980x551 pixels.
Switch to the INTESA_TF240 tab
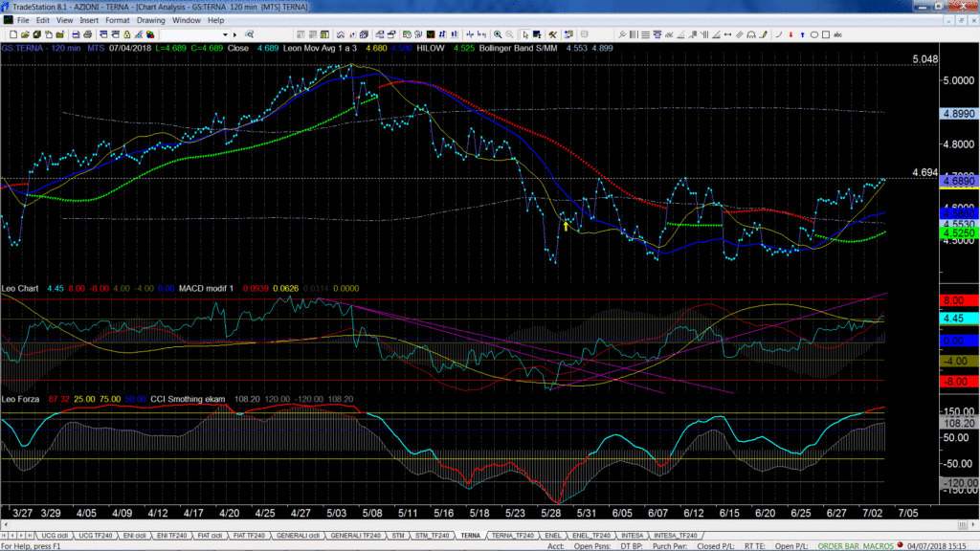(x=675, y=536)
